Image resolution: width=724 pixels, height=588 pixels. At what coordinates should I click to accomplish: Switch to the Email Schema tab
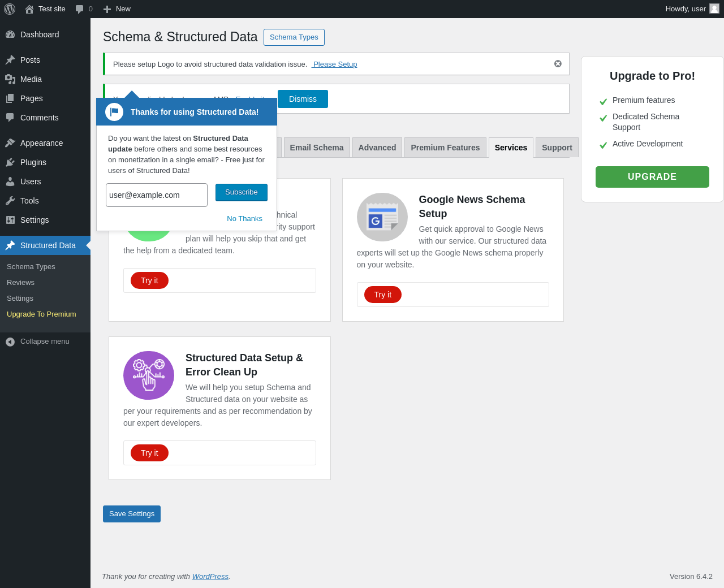317,148
